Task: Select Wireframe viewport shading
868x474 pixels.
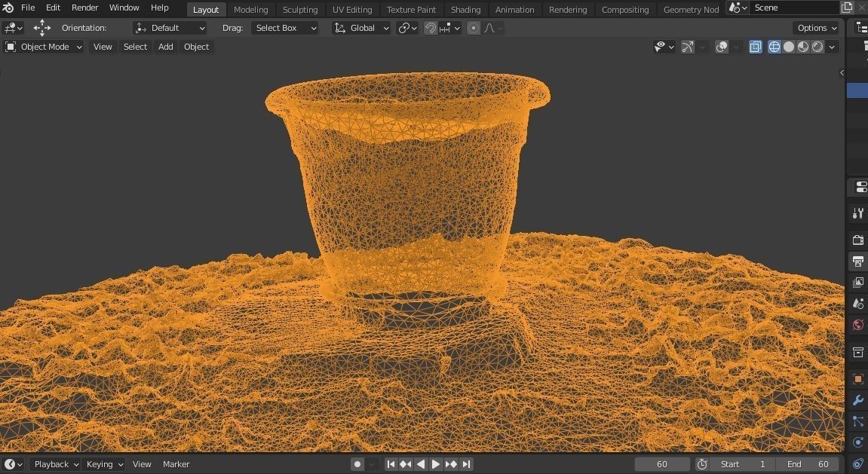Action: (x=774, y=47)
